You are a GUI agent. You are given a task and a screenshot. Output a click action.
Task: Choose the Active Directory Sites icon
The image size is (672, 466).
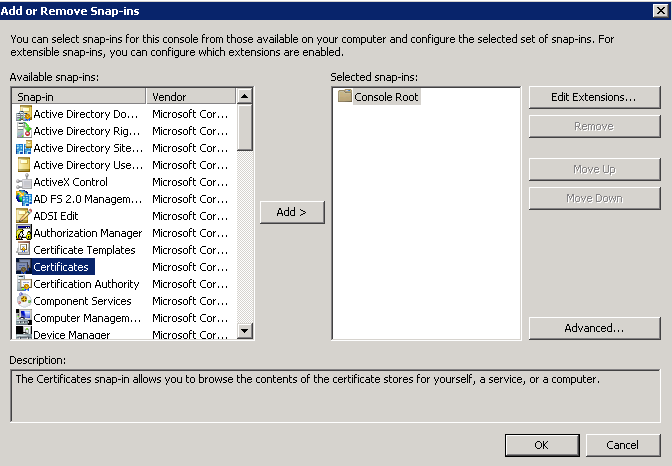pyautogui.click(x=24, y=147)
